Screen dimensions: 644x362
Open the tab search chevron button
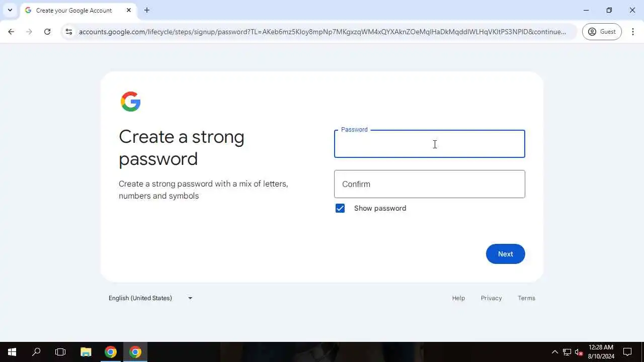tap(10, 10)
